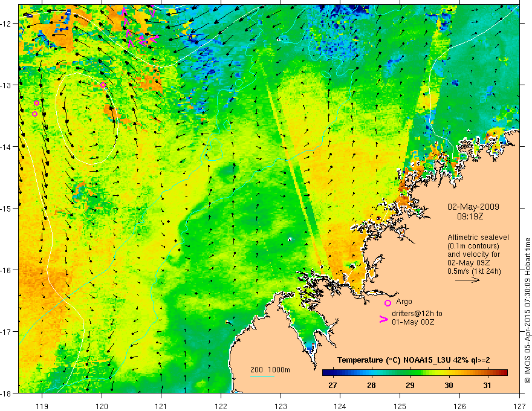Click the latitude axis label -14

point(6,147)
